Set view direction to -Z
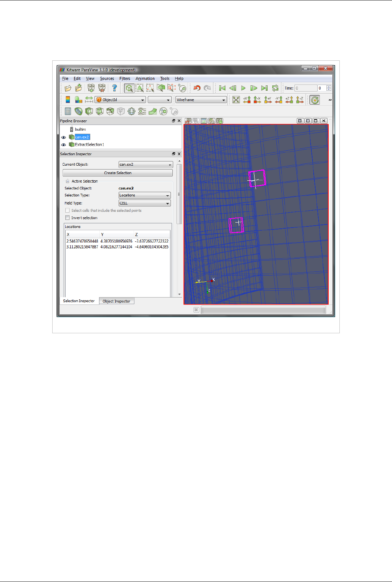The image size is (392, 582). click(x=300, y=100)
